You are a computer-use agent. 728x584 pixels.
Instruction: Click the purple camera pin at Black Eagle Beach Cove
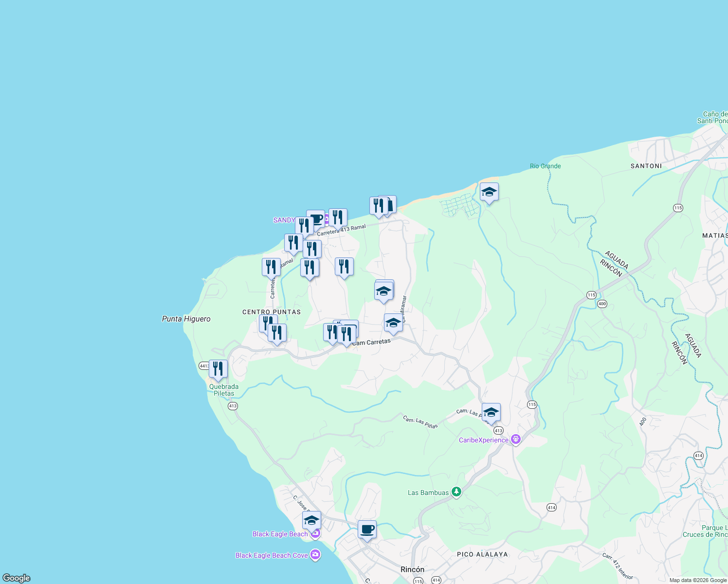coord(315,554)
